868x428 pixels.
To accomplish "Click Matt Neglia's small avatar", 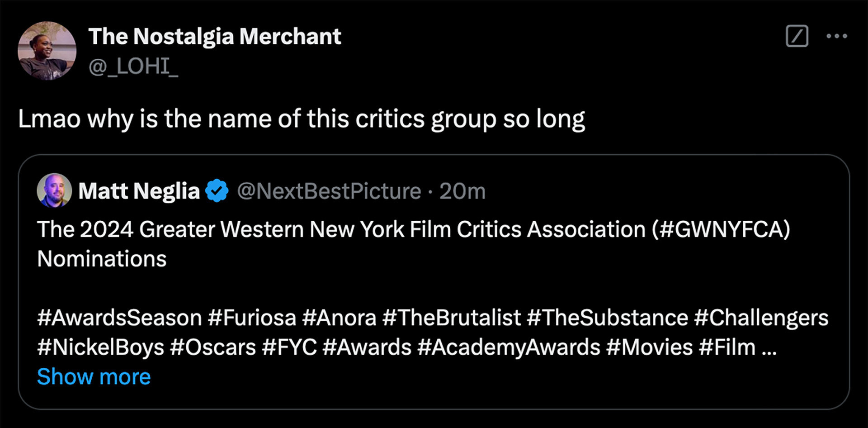I will (54, 190).
